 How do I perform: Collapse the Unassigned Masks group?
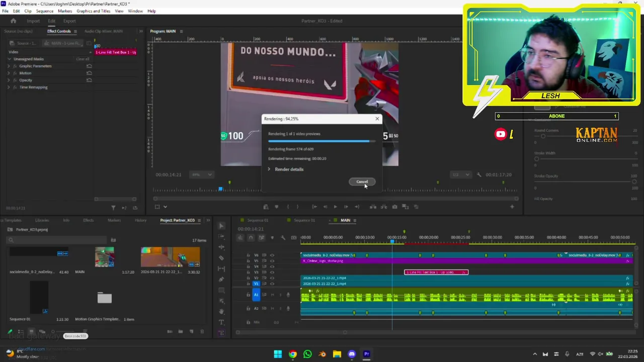pos(9,59)
